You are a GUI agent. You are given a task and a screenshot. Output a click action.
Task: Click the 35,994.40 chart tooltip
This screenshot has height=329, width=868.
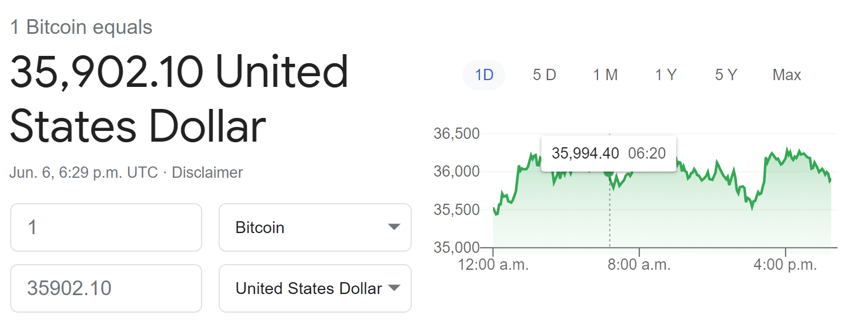click(609, 153)
